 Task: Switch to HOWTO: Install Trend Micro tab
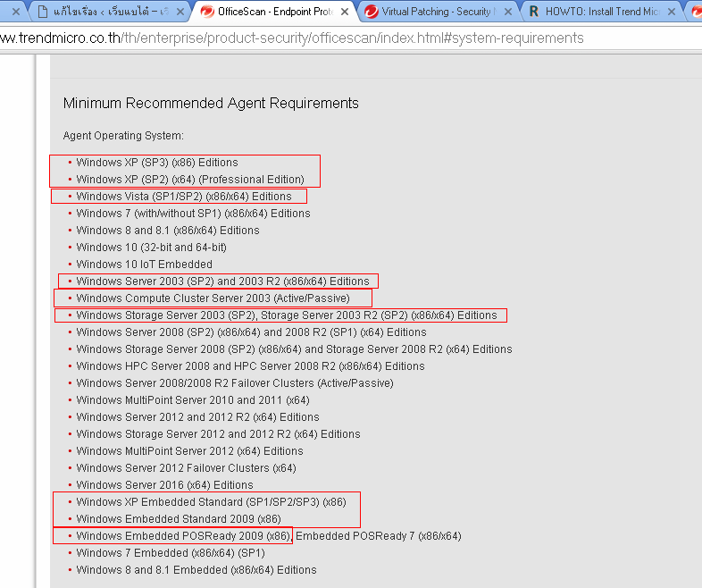602,12
